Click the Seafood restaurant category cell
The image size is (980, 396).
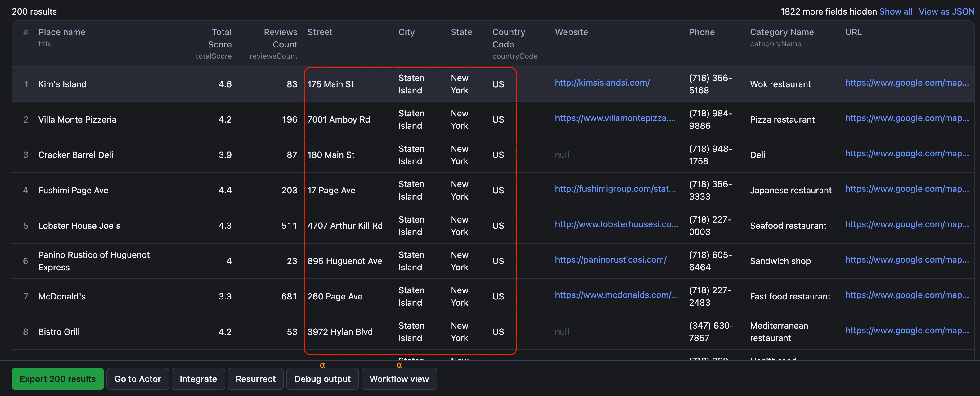point(788,226)
